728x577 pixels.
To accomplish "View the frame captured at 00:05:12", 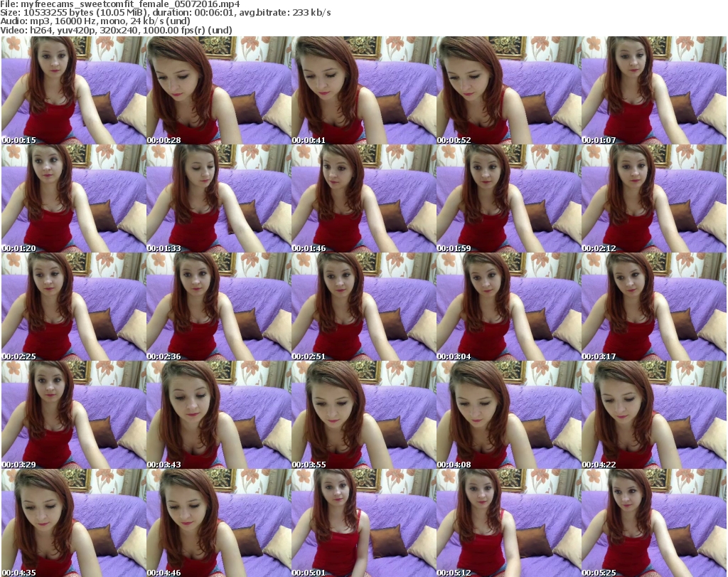I will [508, 523].
